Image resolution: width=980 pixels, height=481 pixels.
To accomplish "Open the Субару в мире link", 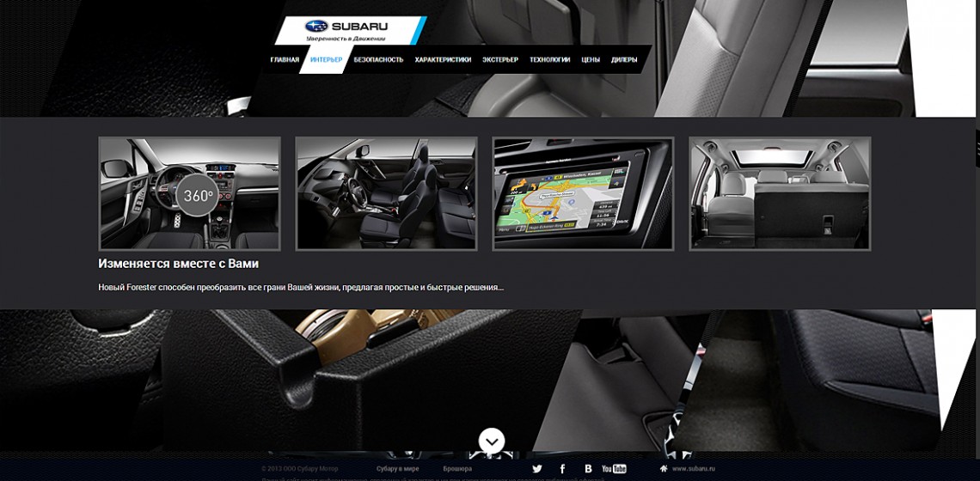I will (x=397, y=468).
